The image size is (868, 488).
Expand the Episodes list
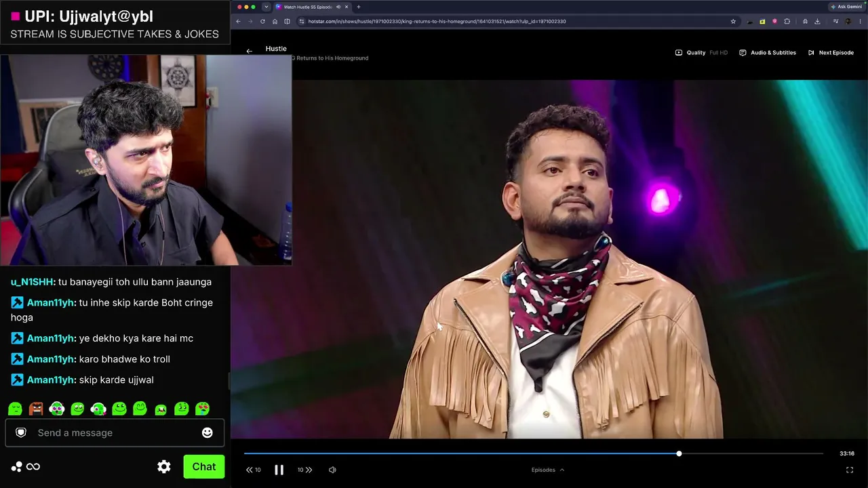pos(548,470)
